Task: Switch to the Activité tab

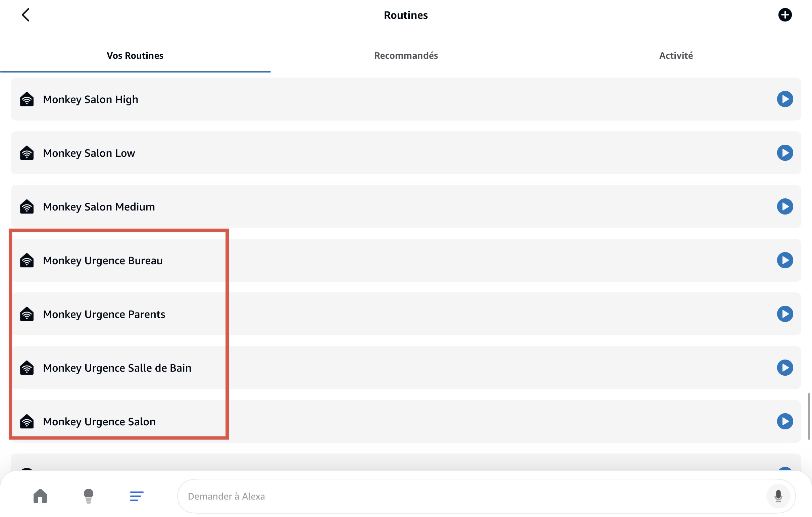Action: [x=676, y=55]
